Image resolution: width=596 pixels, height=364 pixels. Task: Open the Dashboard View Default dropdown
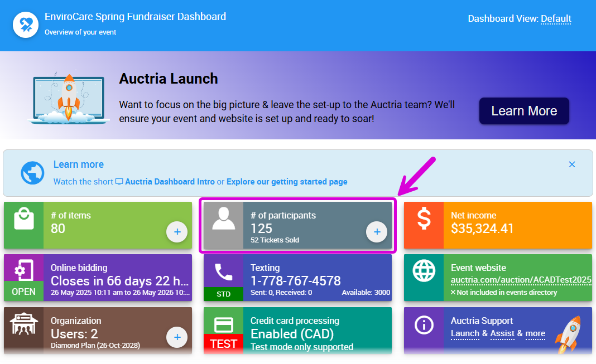[x=555, y=19]
